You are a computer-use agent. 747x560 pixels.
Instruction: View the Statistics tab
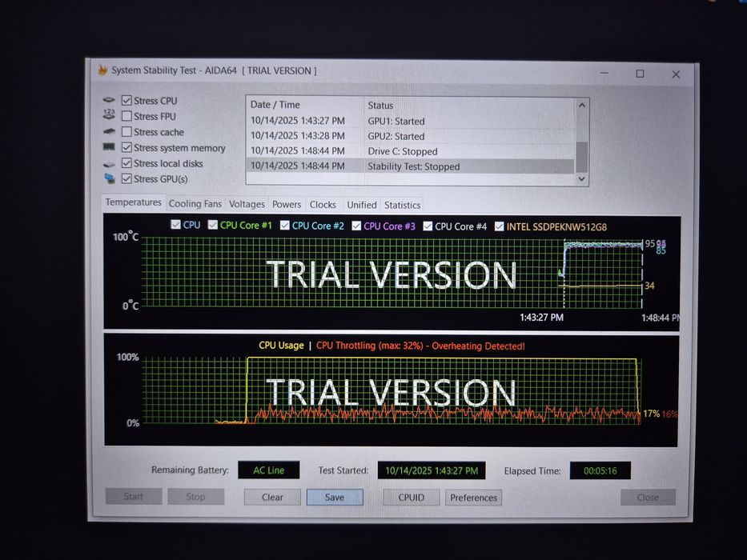coord(402,206)
